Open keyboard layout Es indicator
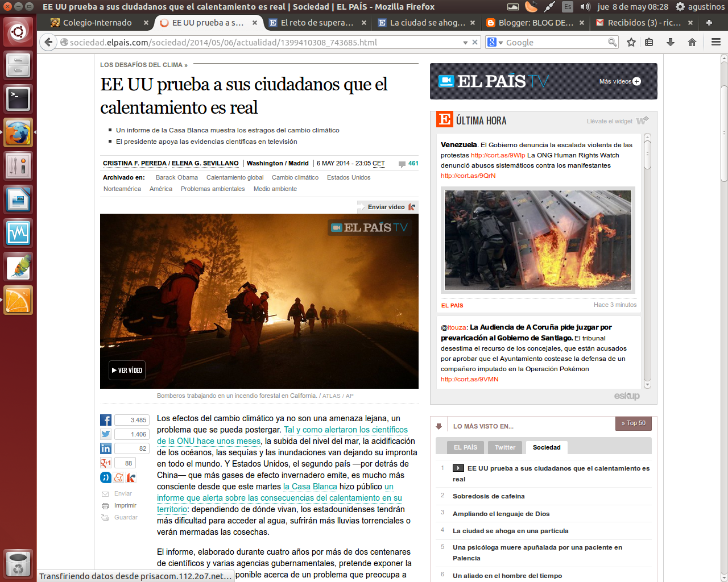This screenshot has height=582, width=728. pos(568,7)
